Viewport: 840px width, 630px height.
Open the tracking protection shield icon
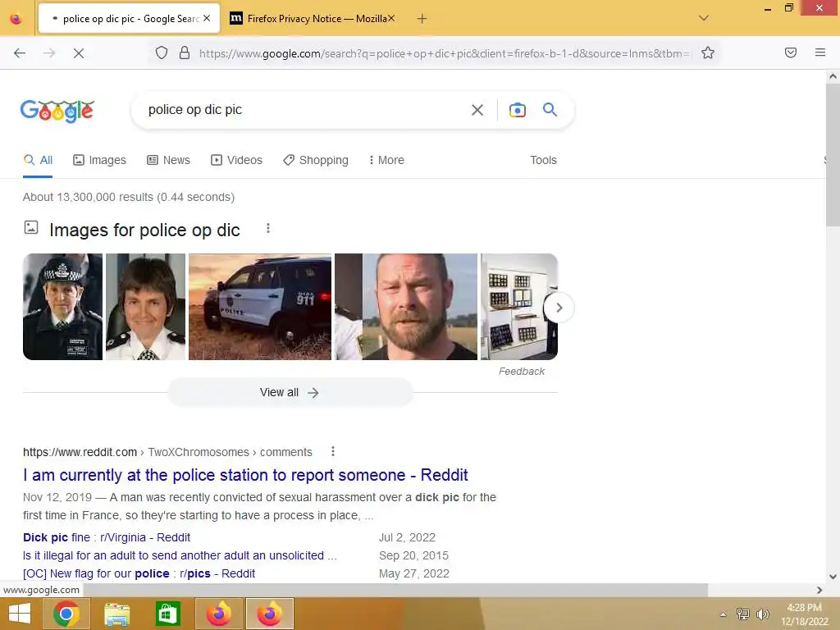coord(162,52)
